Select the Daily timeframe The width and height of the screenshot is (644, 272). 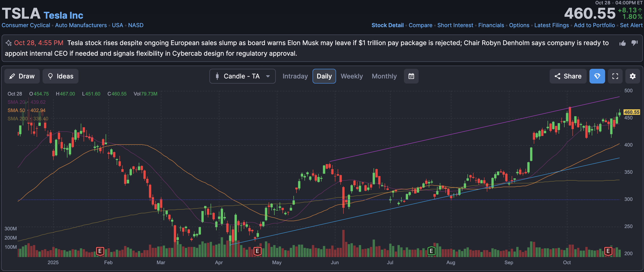[x=324, y=76]
